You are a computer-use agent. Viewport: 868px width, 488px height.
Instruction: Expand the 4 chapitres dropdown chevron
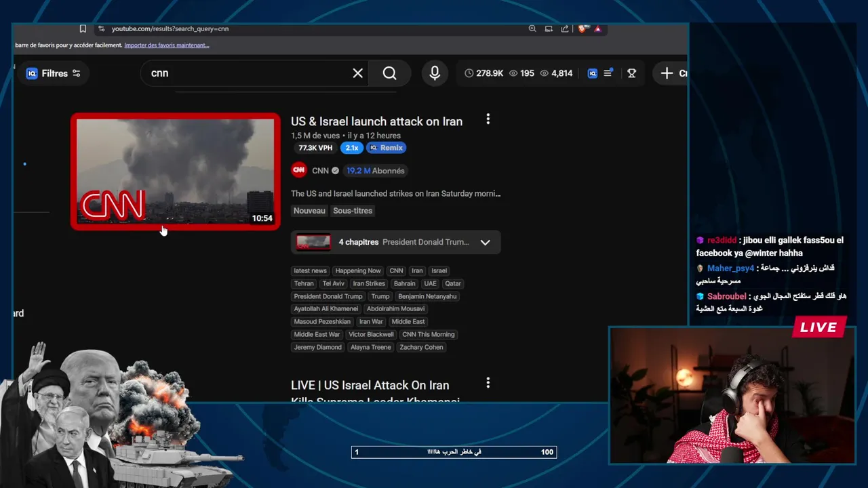click(485, 243)
